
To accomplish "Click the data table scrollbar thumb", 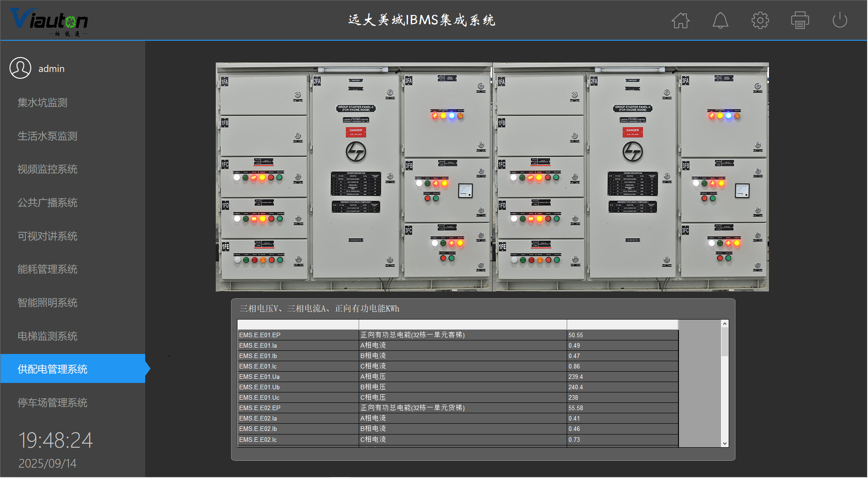I will [725, 342].
